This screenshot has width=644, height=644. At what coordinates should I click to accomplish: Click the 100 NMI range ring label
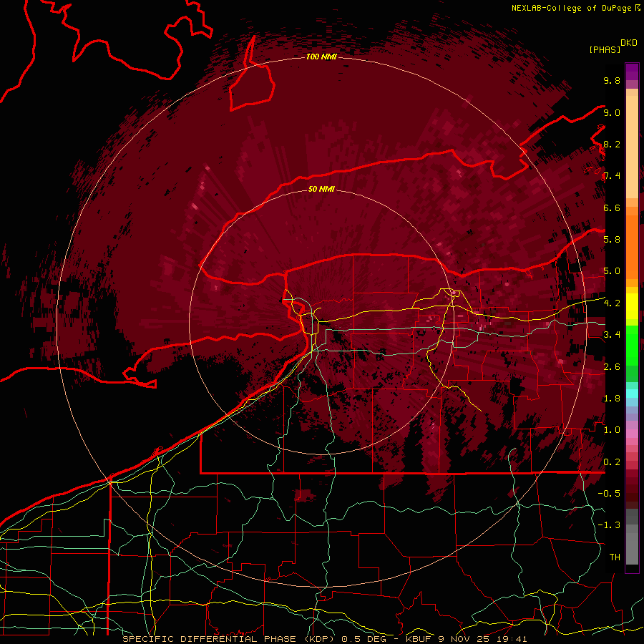[x=321, y=57]
